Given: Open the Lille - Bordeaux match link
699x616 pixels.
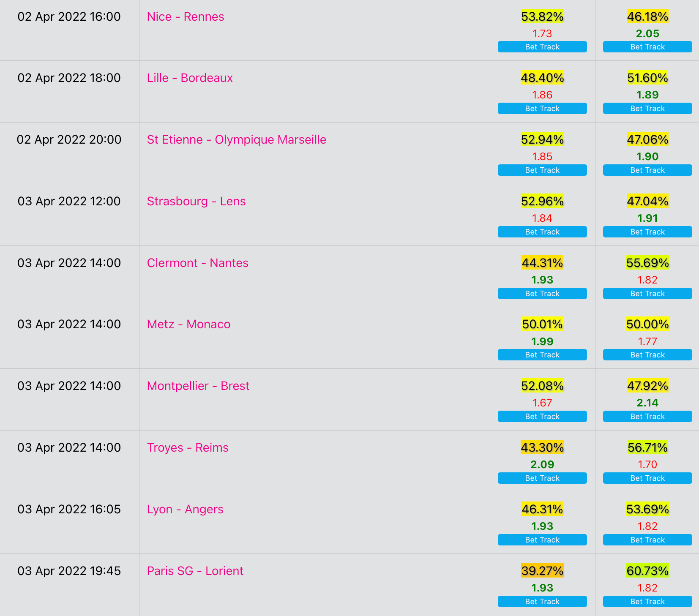Looking at the screenshot, I should coord(190,78).
